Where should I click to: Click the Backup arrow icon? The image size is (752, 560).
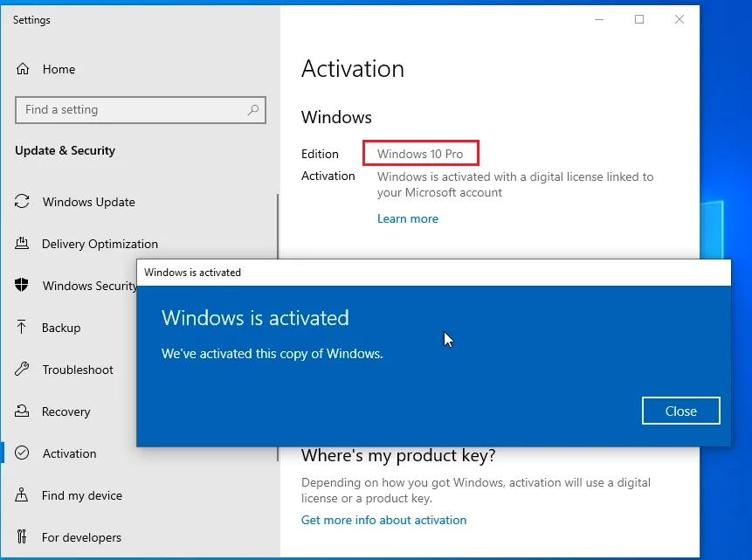(x=22, y=328)
